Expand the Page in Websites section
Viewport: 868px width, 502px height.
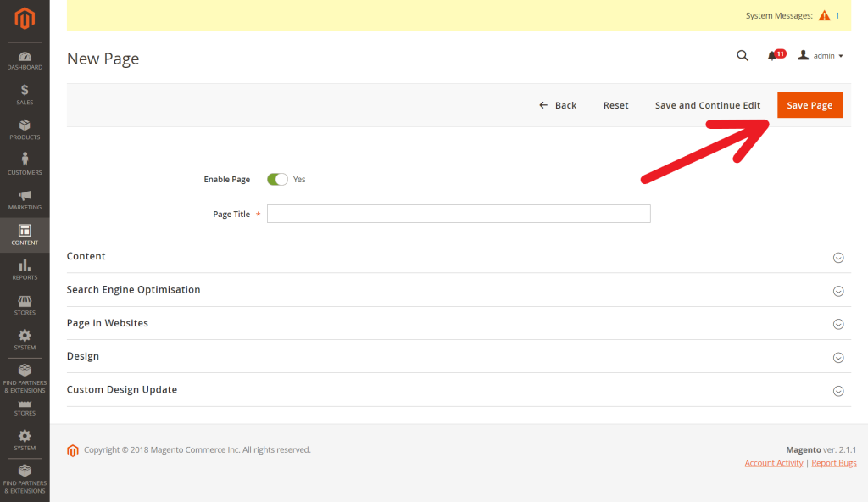click(x=459, y=323)
